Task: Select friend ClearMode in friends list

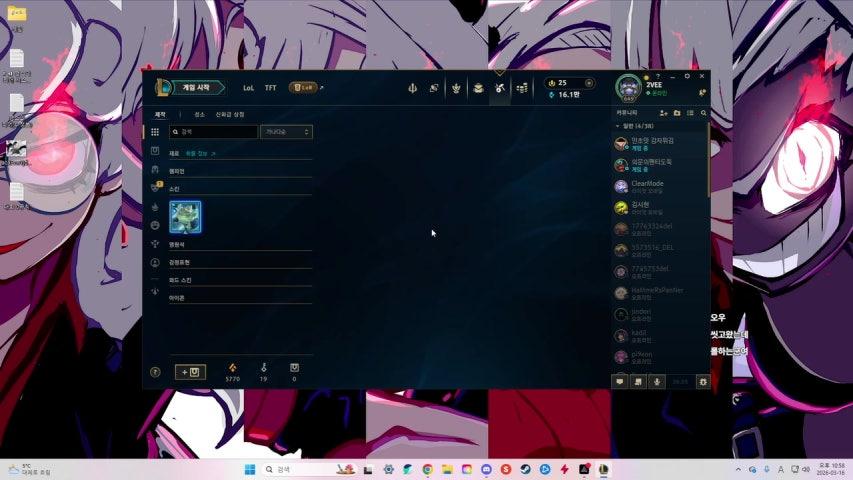Action: click(x=660, y=187)
